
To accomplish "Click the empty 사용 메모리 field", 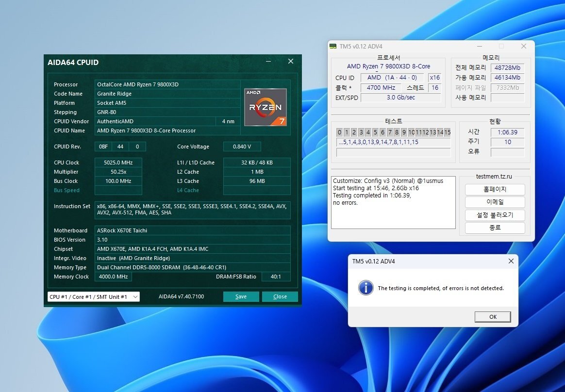I will [x=507, y=98].
